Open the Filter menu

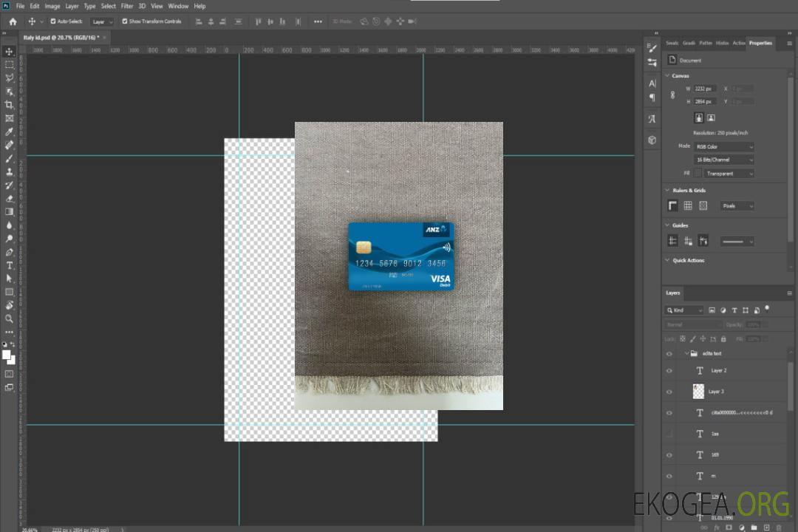127,6
